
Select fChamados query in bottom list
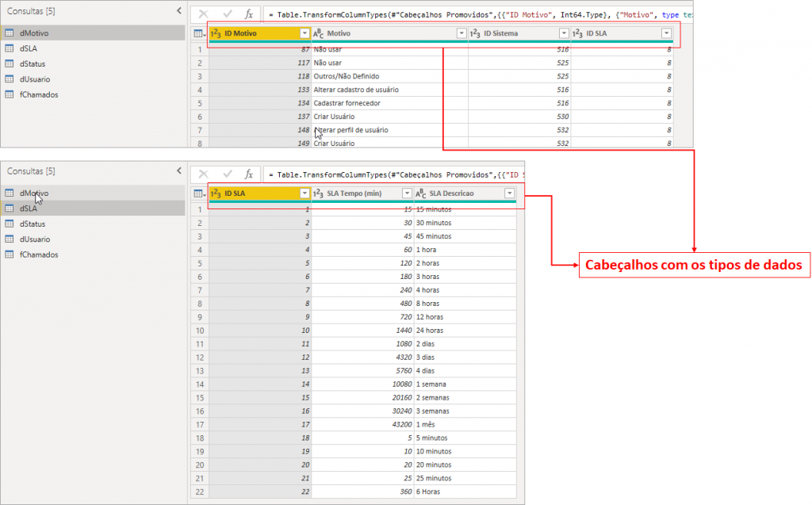click(93, 254)
